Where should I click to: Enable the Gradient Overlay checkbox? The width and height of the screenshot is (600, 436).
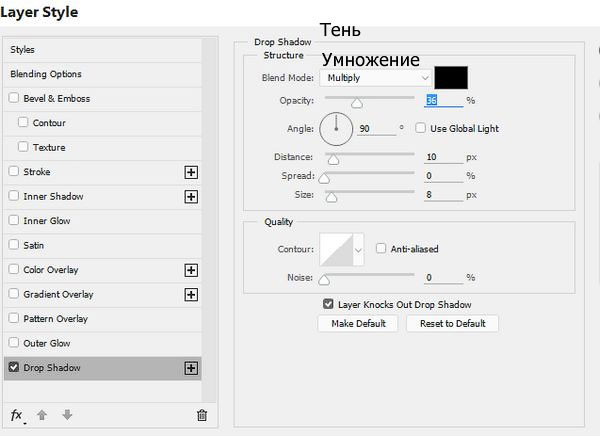(x=14, y=294)
